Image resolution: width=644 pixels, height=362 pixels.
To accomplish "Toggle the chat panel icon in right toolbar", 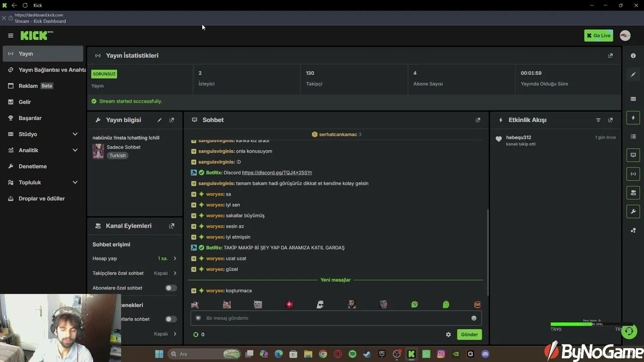I will click(x=633, y=155).
